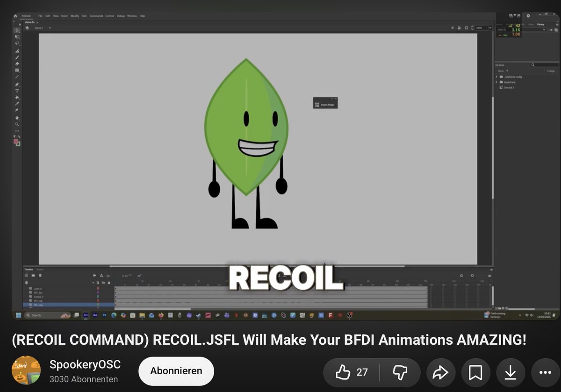Select the Rectangle tool in Animate toolbar
Viewport: 561px width, 392px height.
coord(17,70)
